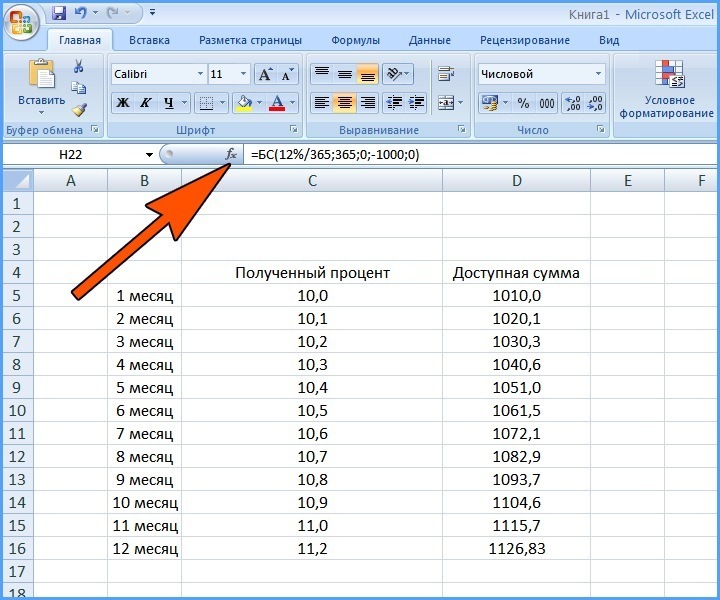This screenshot has height=600, width=720.
Task: Increase cell indent
Action: 416,103
